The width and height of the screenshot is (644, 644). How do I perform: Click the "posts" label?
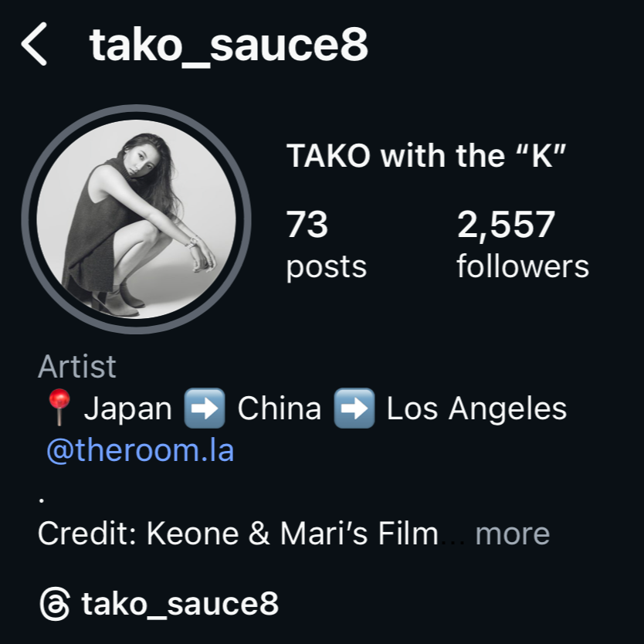tap(326, 268)
